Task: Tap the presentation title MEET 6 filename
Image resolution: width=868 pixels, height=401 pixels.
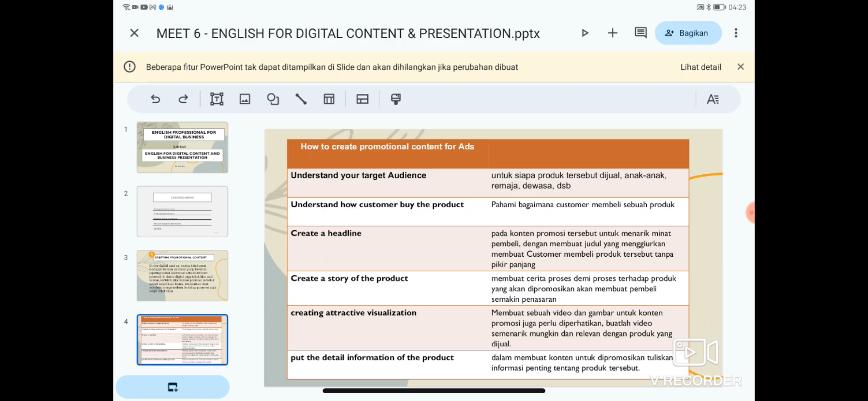Action: tap(348, 33)
